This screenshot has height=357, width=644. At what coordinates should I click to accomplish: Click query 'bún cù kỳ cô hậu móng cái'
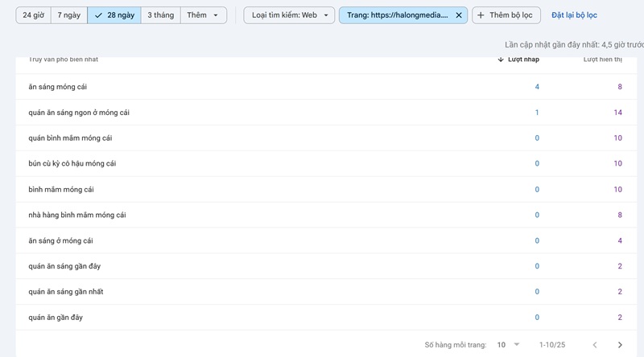point(72,164)
